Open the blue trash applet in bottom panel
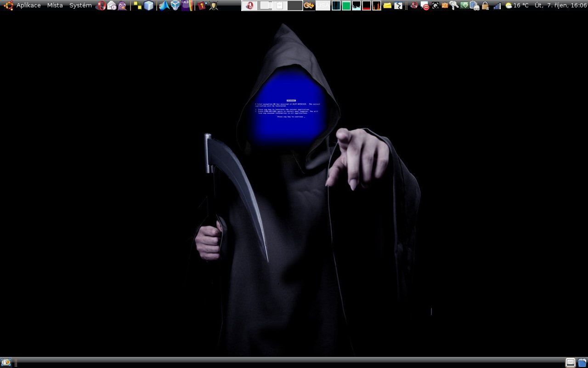 point(582,362)
